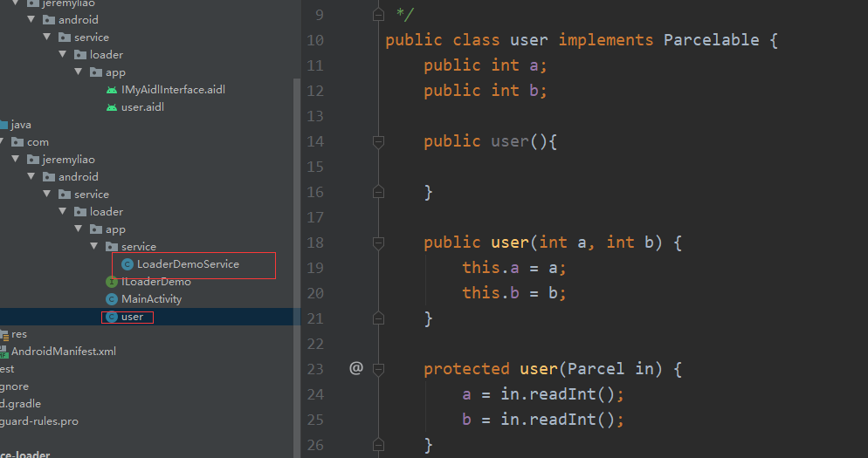Click the Android icon beside user.aidl
This screenshot has height=458, width=868.
point(111,107)
